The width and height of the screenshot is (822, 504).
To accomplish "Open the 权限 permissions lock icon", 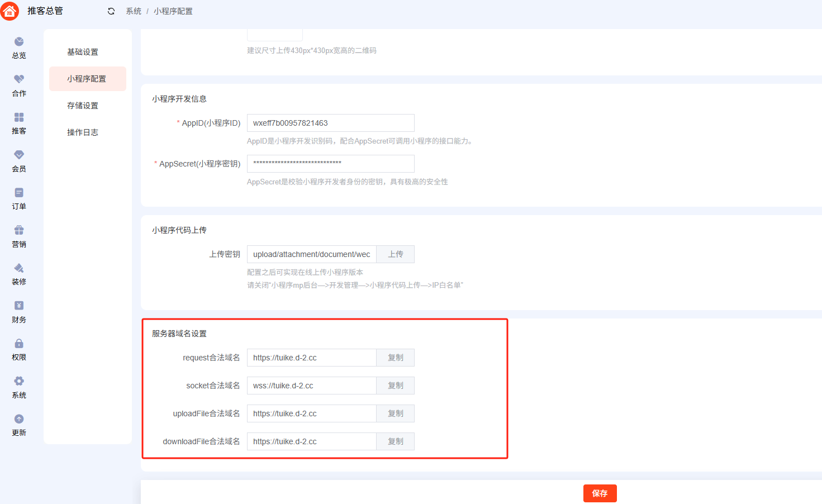I will tap(19, 344).
